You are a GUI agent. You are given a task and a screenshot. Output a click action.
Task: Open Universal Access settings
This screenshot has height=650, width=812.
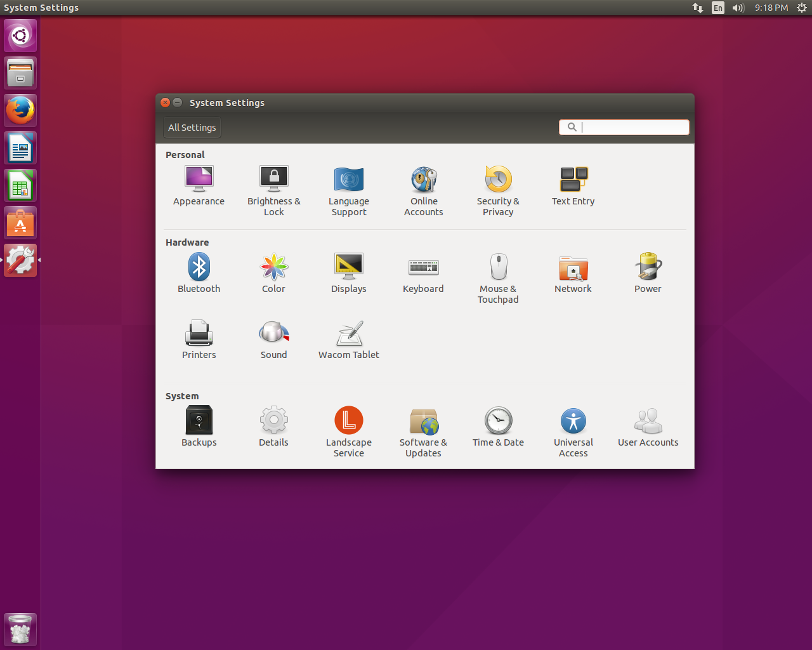pos(573,432)
